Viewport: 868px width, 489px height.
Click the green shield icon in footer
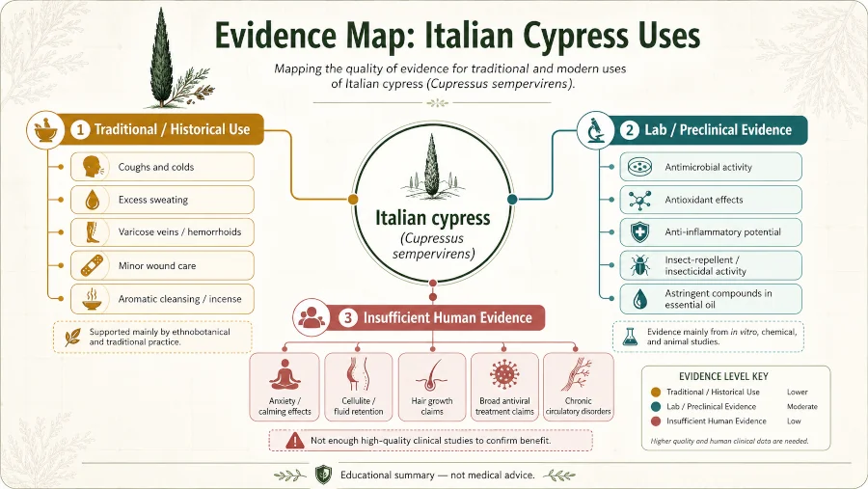tap(323, 475)
